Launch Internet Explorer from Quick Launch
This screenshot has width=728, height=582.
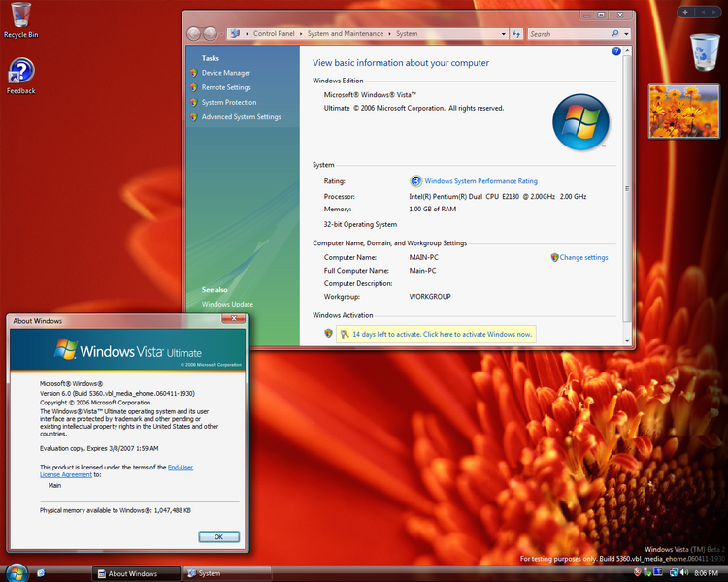click(x=41, y=573)
